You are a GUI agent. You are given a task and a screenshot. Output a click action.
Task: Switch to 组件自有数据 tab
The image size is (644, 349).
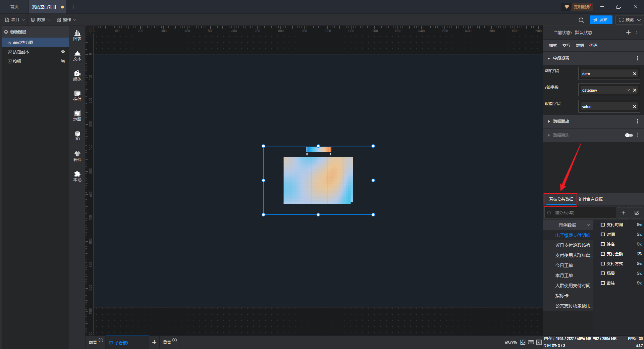(590, 199)
